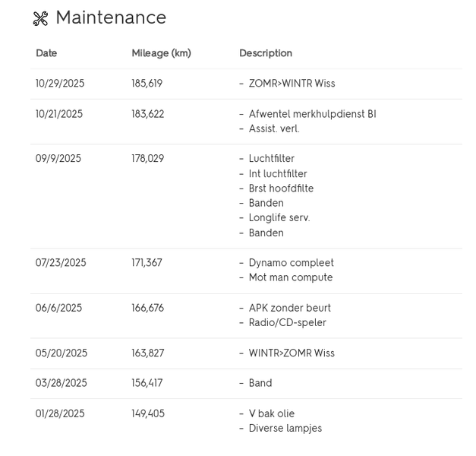Click the WINTR>ZOMR Wiss description
Screen dimensions: 476x456
pos(292,353)
